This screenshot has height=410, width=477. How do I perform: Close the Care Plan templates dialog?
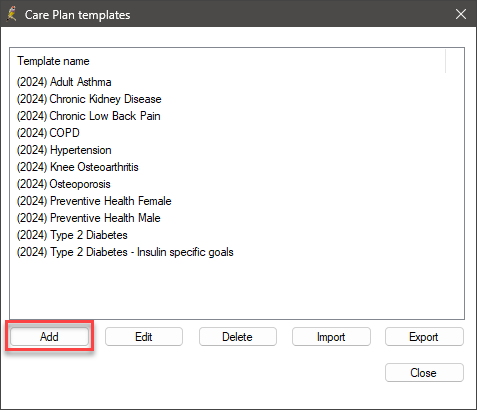pos(424,373)
